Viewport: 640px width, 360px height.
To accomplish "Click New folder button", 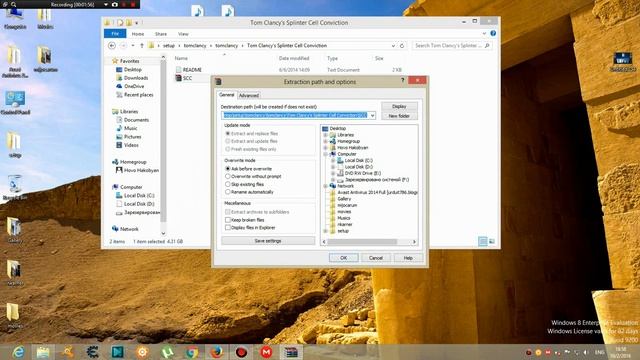I will 399,116.
